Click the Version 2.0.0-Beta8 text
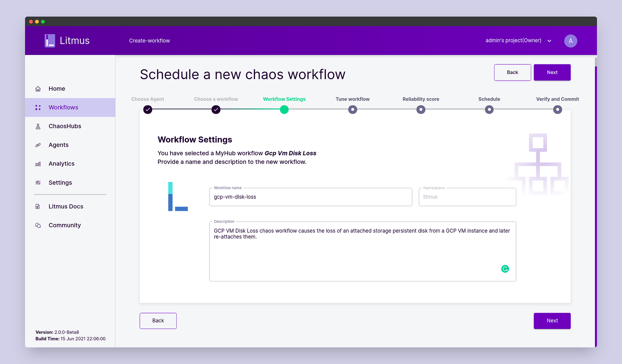The height and width of the screenshot is (364, 622). [57, 332]
